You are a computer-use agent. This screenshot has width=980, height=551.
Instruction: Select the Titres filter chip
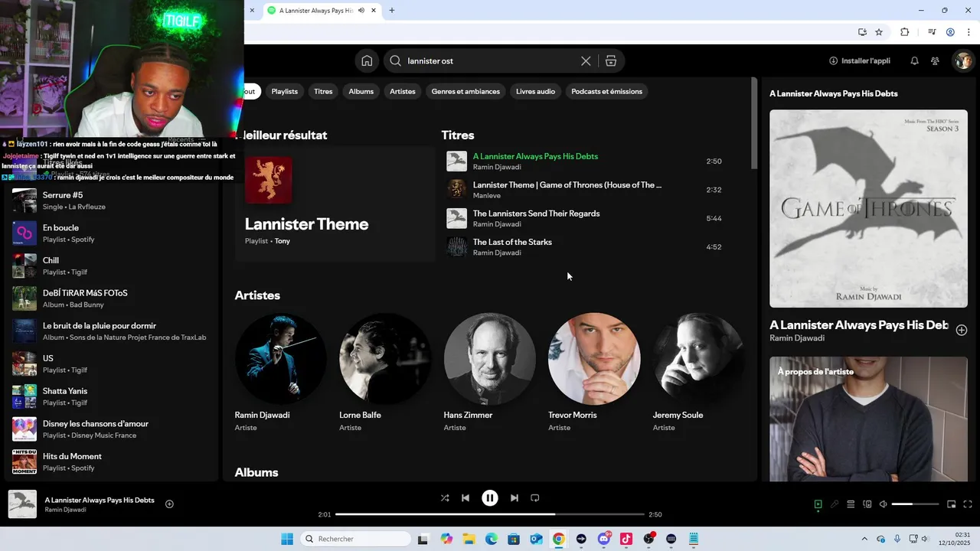pyautogui.click(x=323, y=91)
